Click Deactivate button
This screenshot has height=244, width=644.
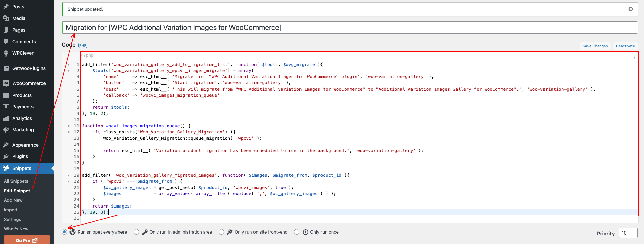tap(625, 46)
